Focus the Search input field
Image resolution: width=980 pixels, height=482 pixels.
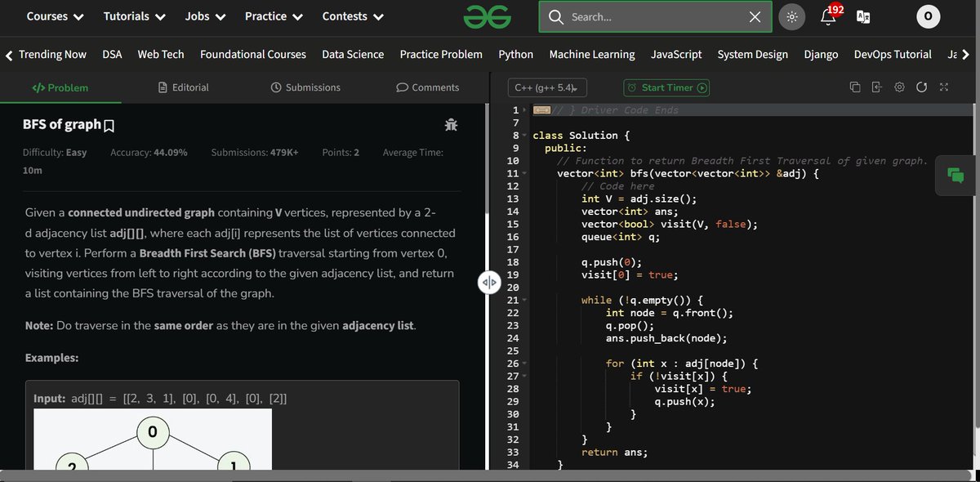pyautogui.click(x=655, y=17)
